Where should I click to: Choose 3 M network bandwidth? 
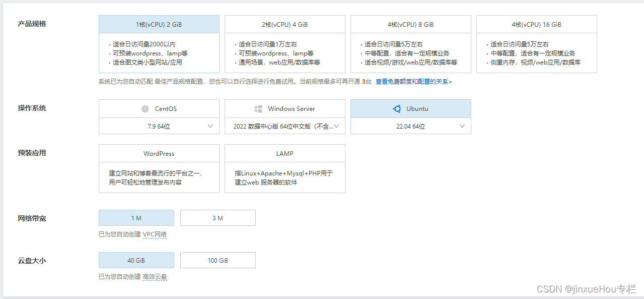[218, 218]
